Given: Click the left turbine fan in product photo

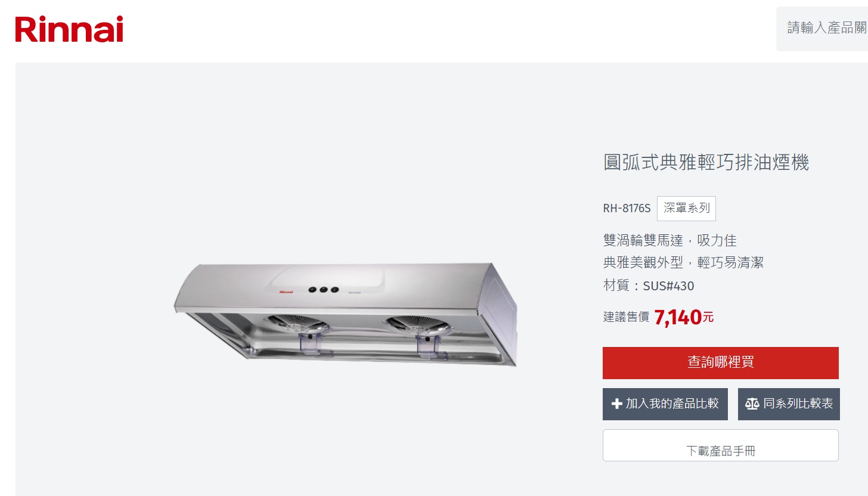Looking at the screenshot, I should click(296, 324).
